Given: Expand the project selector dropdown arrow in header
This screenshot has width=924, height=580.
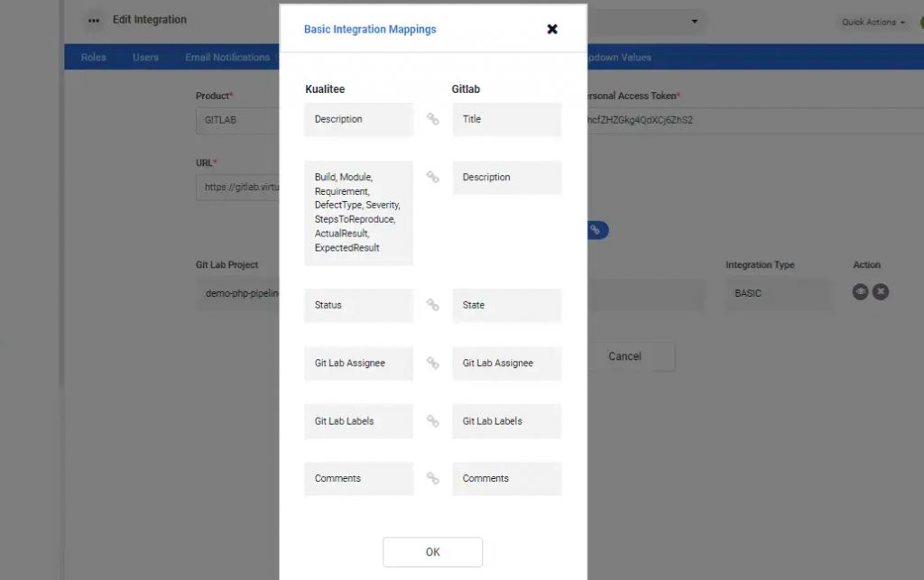Looking at the screenshot, I should (695, 22).
